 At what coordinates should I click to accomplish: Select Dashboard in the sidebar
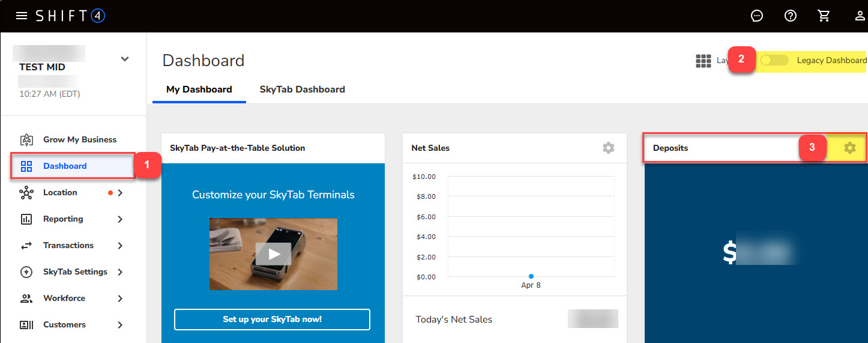[65, 166]
